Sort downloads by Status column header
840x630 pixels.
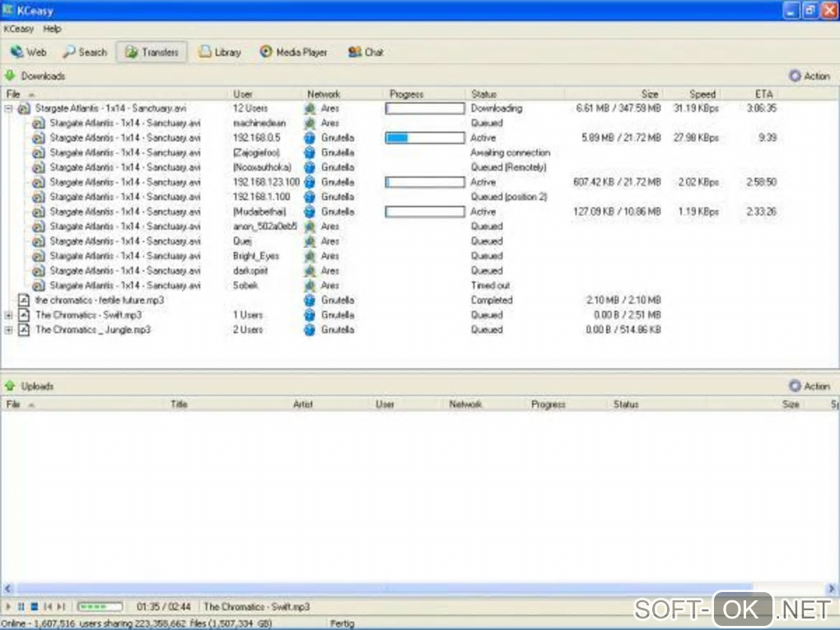(515, 94)
